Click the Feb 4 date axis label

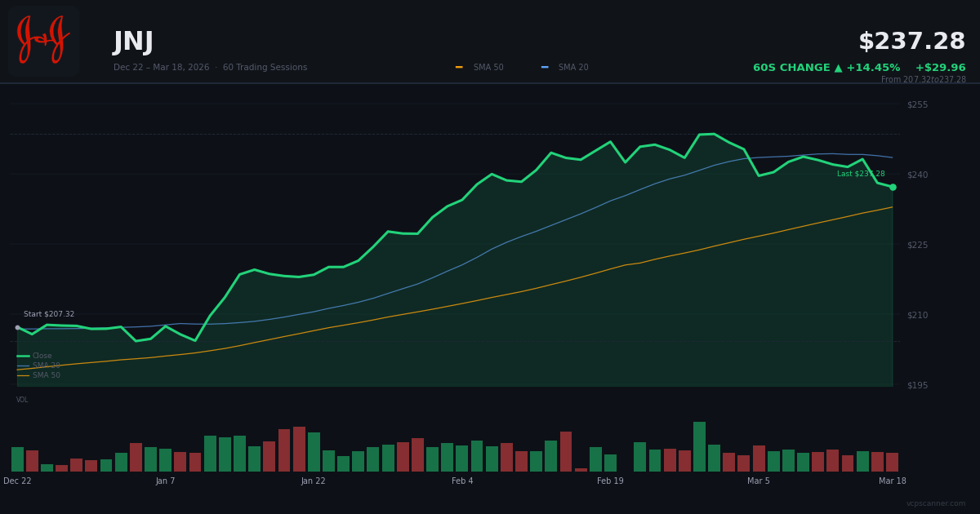462,481
